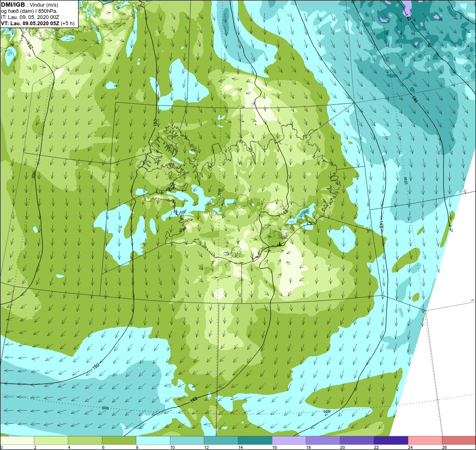The width and height of the screenshot is (476, 450).
Task: Choose the 18–20 m/s medium purple legend swatch
Action: (x=323, y=440)
